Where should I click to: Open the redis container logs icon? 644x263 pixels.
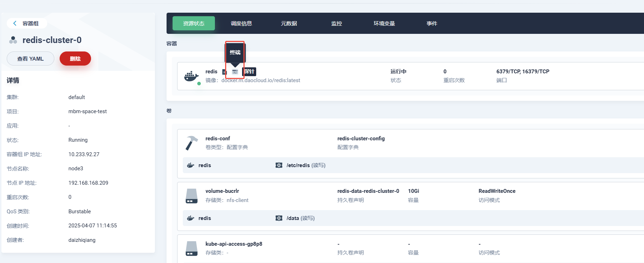point(224,72)
